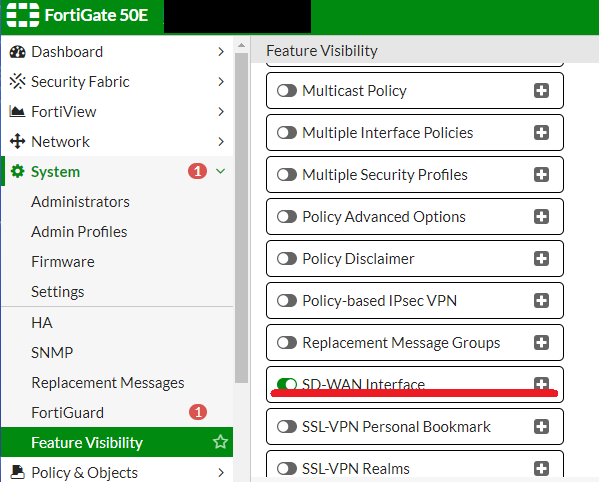Click the FortiGate logo icon
The height and width of the screenshot is (482, 599).
coord(23,15)
